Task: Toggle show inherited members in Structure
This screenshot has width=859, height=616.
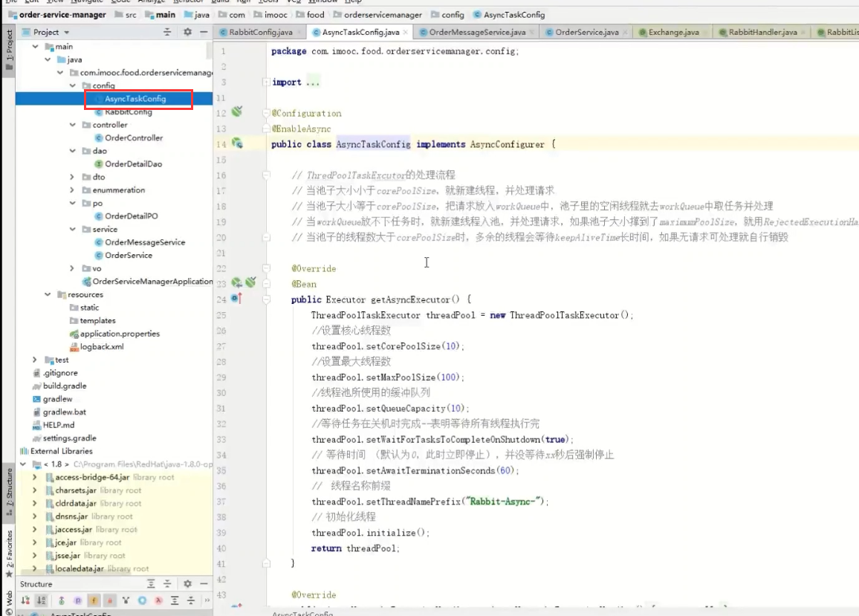Action: pos(62,600)
